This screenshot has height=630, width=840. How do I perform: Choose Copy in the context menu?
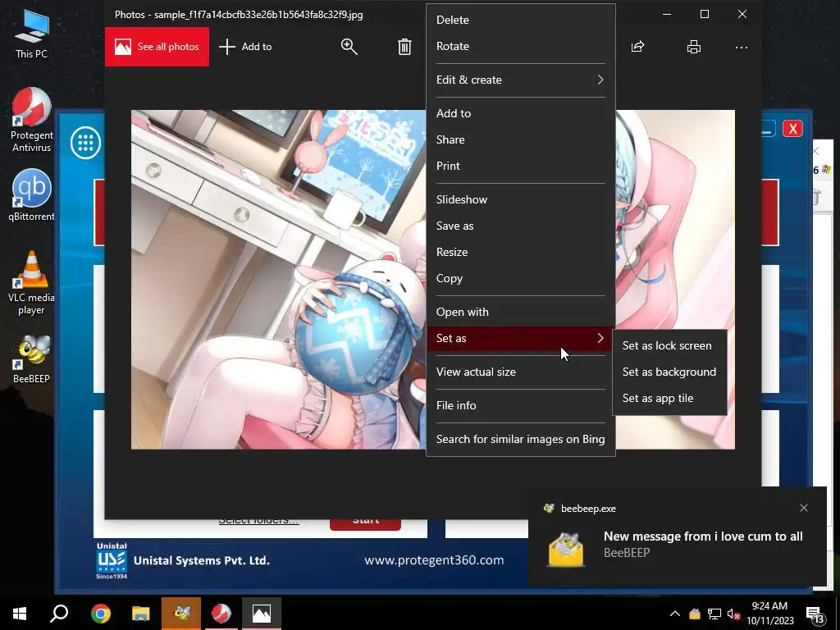520,278
